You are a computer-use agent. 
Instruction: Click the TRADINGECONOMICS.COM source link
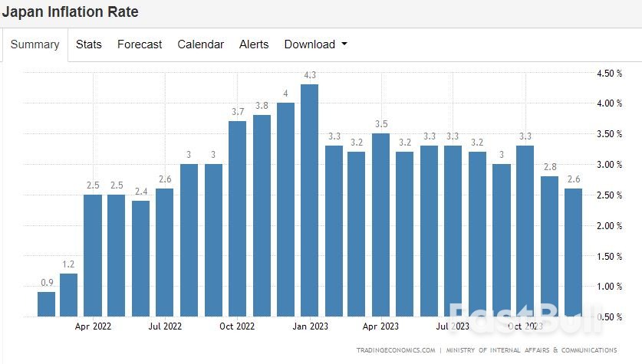(x=395, y=350)
